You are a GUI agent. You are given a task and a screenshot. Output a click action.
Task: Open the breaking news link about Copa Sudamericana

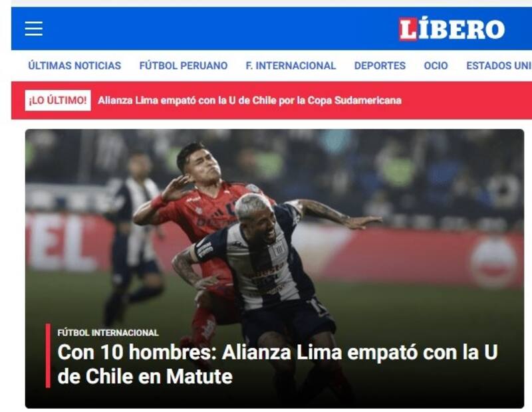click(250, 100)
